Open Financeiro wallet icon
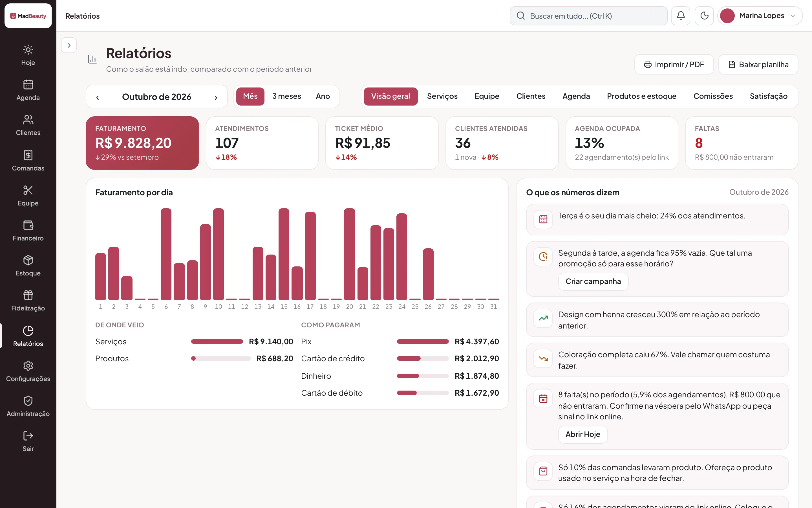Screen dimensions: 812x508 coord(28,225)
